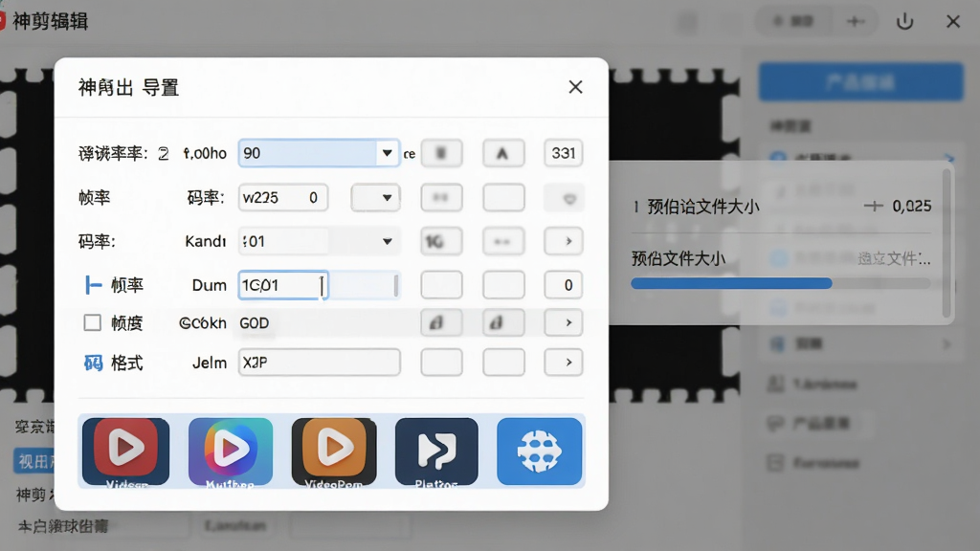Expand the Kandı :01 dropdown
The image size is (980, 551).
(387, 241)
